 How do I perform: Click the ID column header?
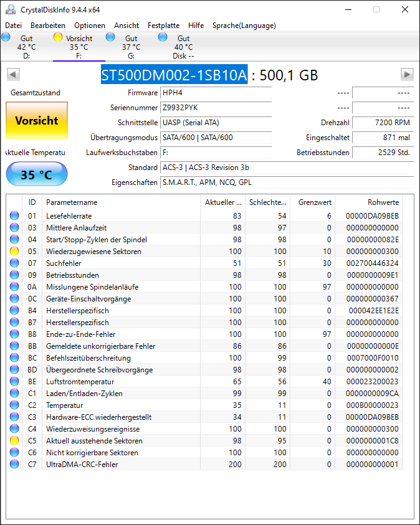click(32, 202)
